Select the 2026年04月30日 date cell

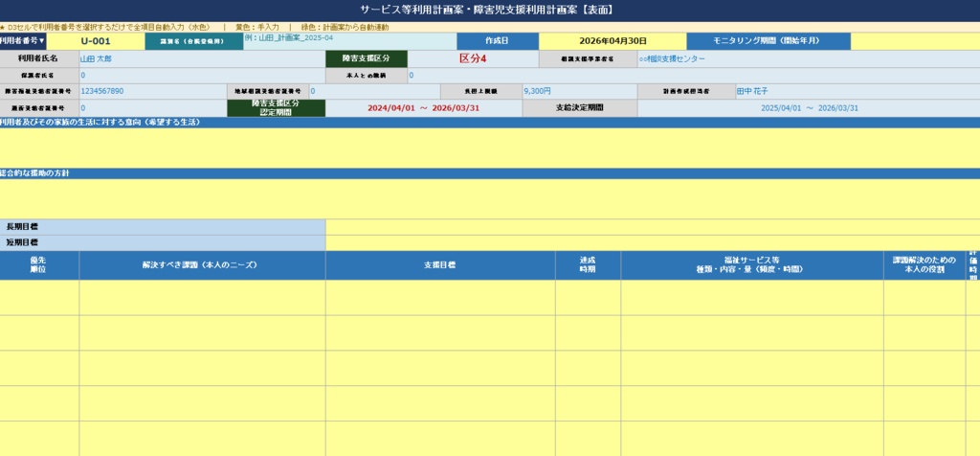(x=612, y=41)
